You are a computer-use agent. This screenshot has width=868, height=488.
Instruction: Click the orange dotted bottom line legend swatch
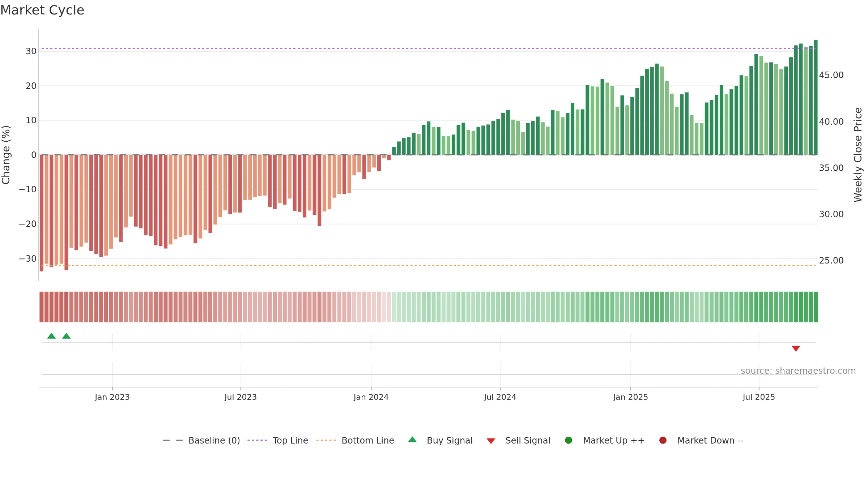tap(326, 440)
